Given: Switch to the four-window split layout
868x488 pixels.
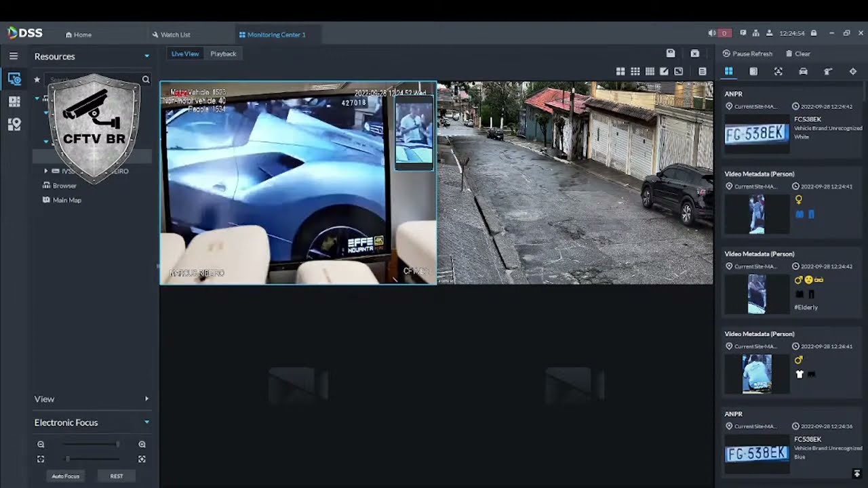Looking at the screenshot, I should (x=620, y=71).
